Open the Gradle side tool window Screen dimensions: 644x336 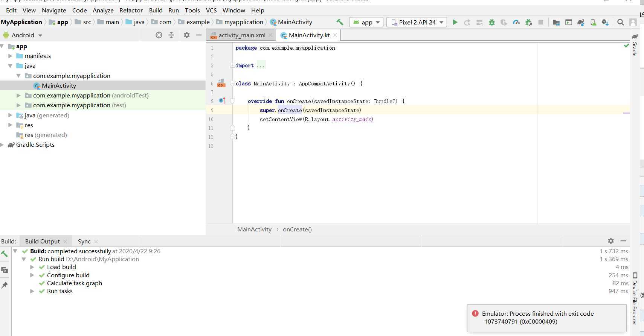(635, 45)
